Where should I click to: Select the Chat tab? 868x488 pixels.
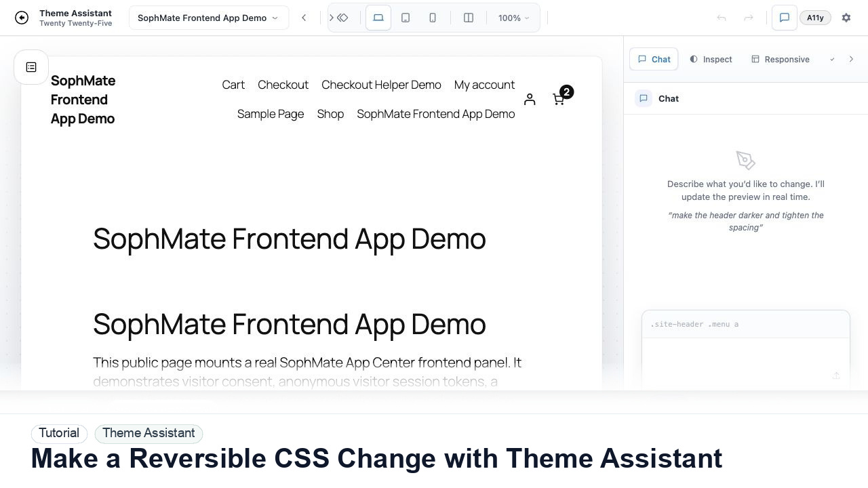pos(654,59)
